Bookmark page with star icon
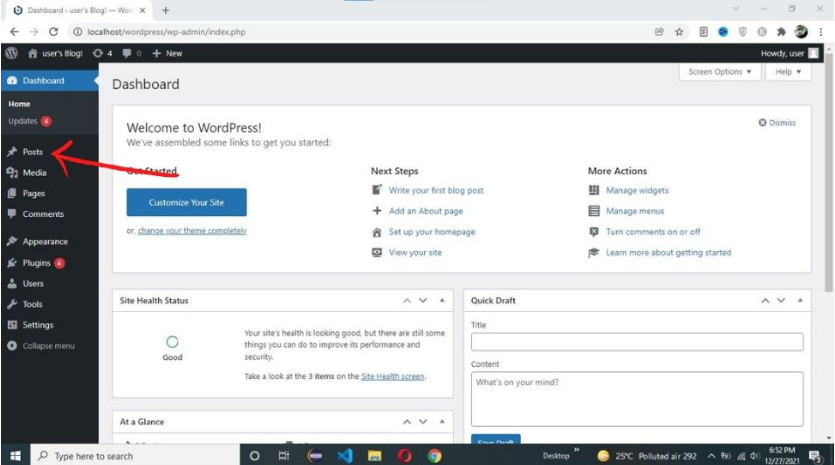The height and width of the screenshot is (465, 835). click(679, 32)
